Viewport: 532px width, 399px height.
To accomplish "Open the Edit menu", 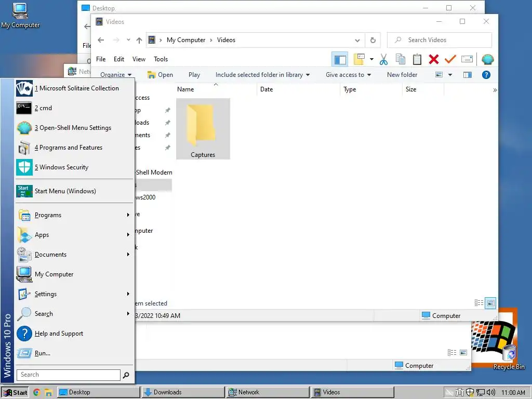I will click(119, 59).
